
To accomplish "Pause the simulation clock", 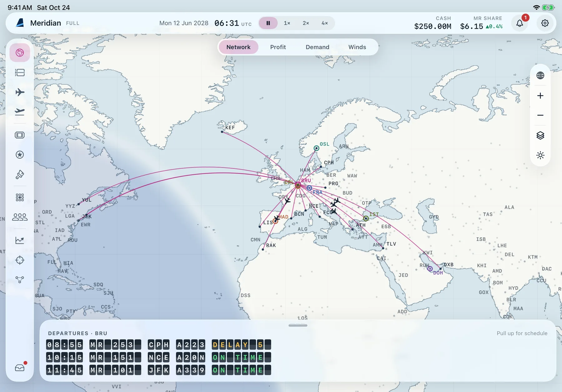I will pyautogui.click(x=268, y=23).
